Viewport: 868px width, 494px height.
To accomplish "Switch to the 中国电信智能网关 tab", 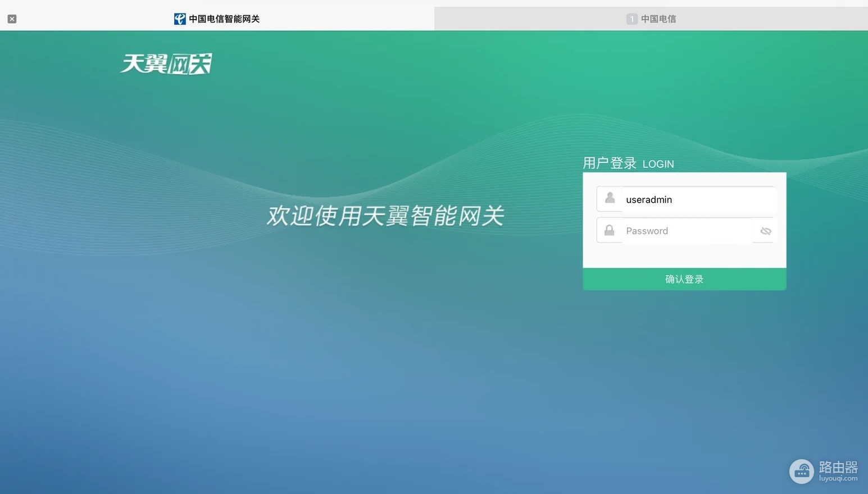I will click(x=217, y=19).
